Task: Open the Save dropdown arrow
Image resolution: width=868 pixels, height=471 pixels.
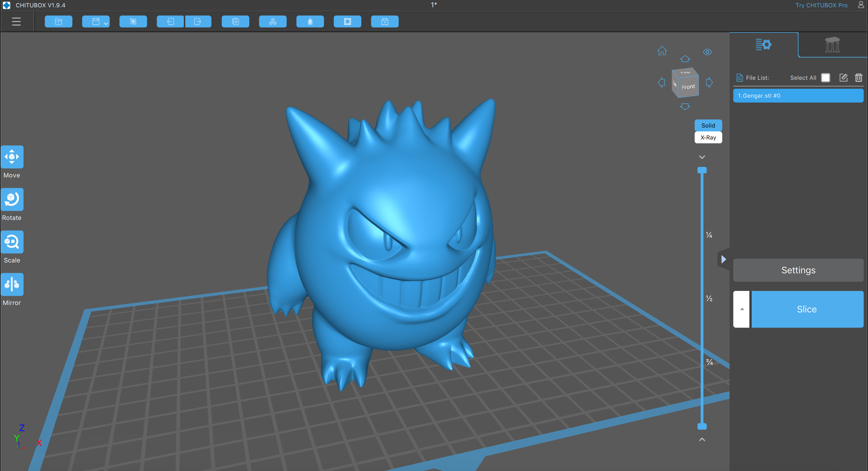Action: point(106,23)
